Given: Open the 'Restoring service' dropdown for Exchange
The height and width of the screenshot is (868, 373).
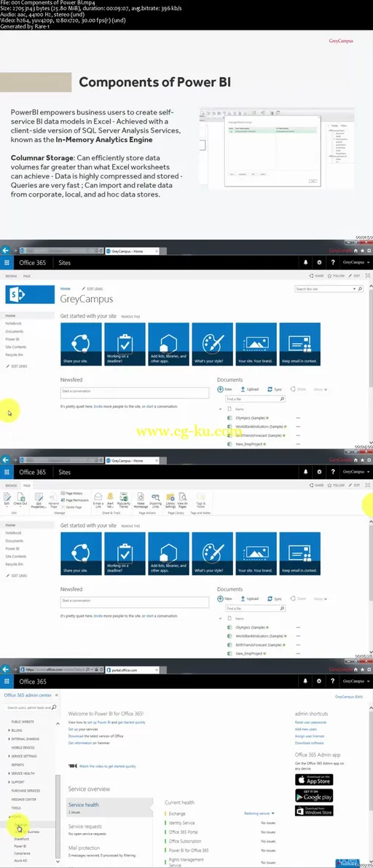Looking at the screenshot, I should [259, 814].
